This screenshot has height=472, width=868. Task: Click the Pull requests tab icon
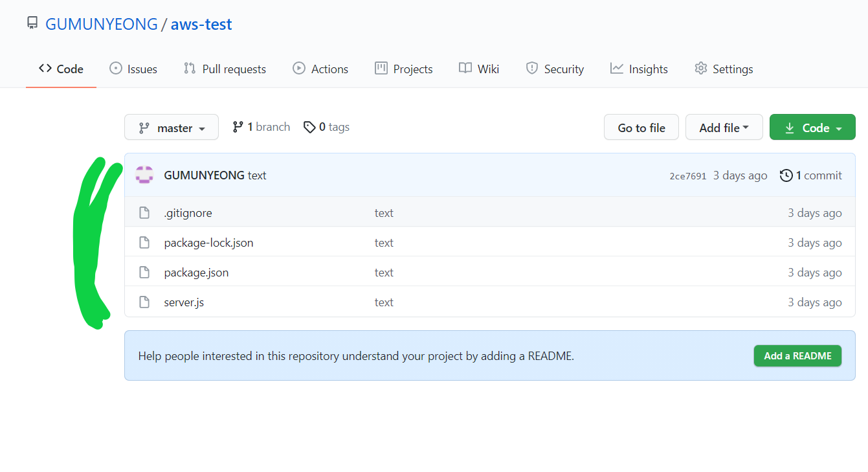point(190,68)
